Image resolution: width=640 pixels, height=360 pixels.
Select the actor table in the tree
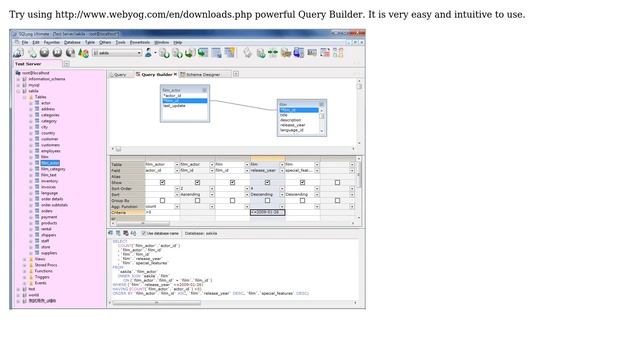46,103
